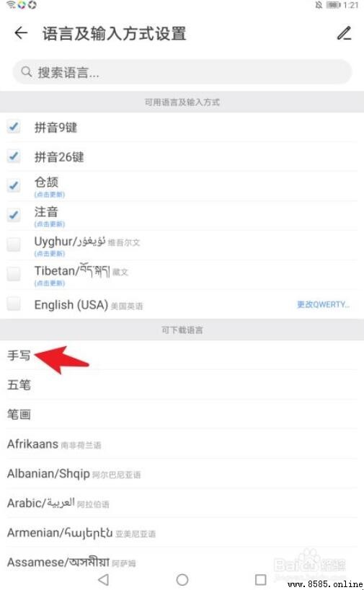Toggle the Uyghur language checkbox

(14, 245)
